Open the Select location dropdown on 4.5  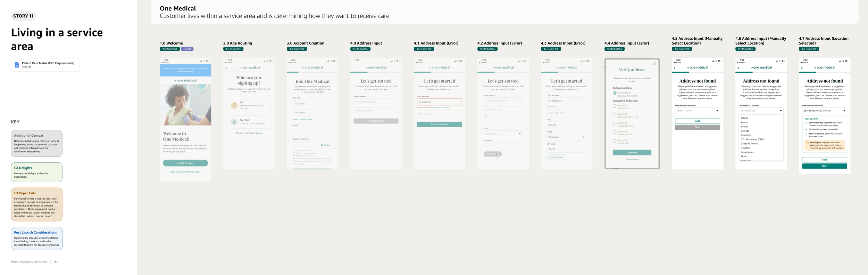click(x=698, y=111)
